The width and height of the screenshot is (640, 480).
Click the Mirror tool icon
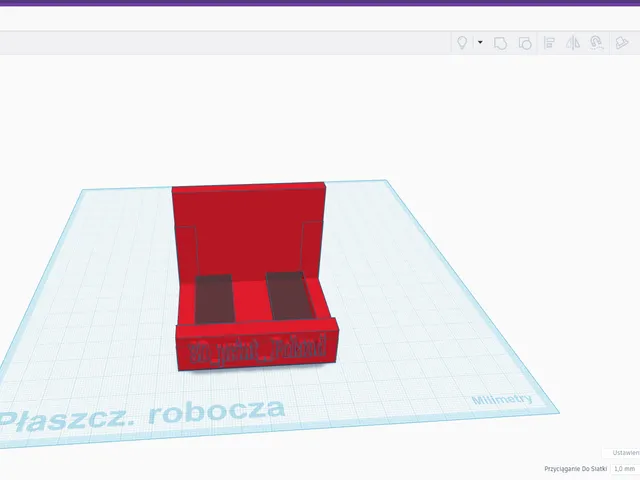click(573, 43)
